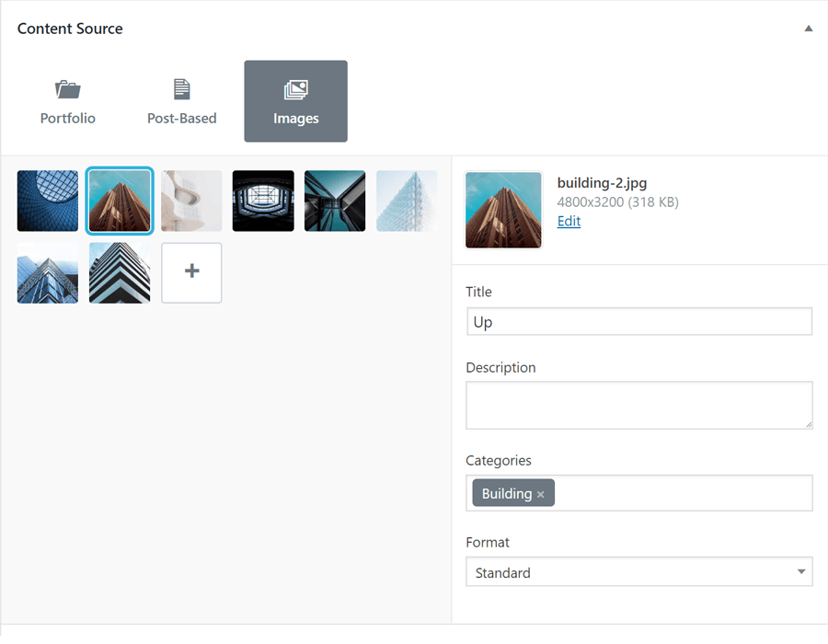Image resolution: width=828 pixels, height=644 pixels.
Task: Add a new image with plus button
Action: coord(191,273)
